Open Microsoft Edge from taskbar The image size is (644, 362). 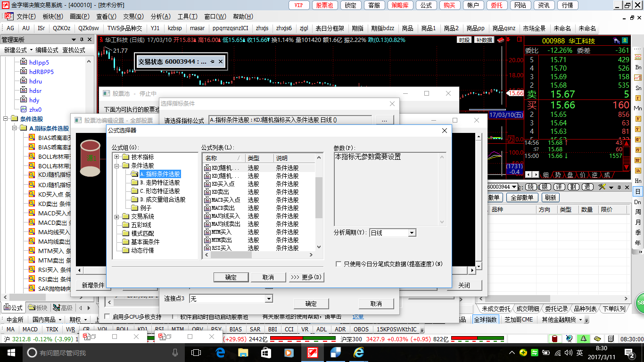tap(220, 353)
